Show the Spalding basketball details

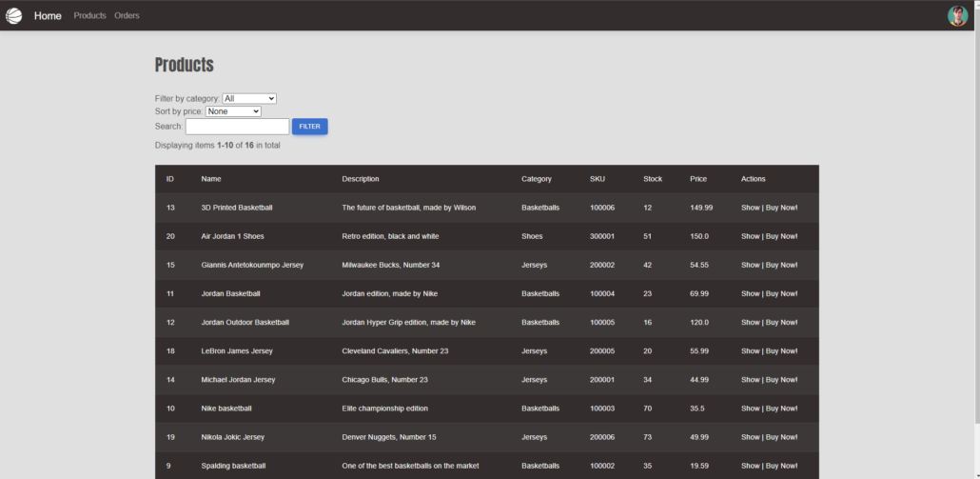750,467
